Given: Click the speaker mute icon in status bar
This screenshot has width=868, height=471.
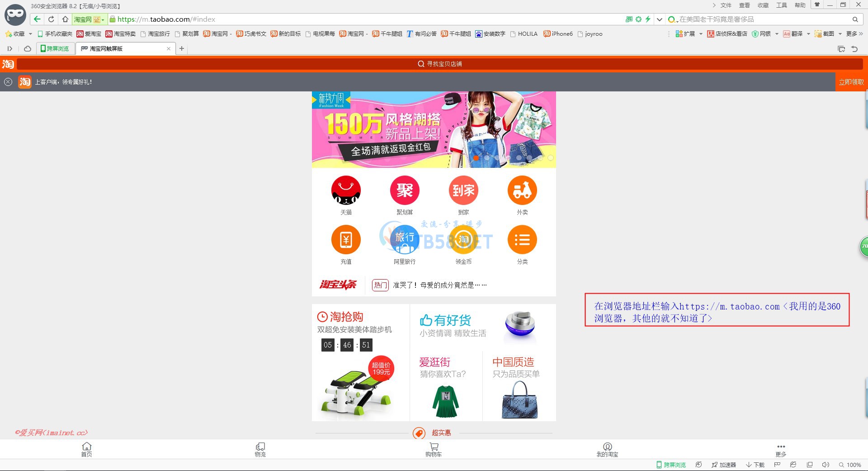Looking at the screenshot, I should pos(826,465).
